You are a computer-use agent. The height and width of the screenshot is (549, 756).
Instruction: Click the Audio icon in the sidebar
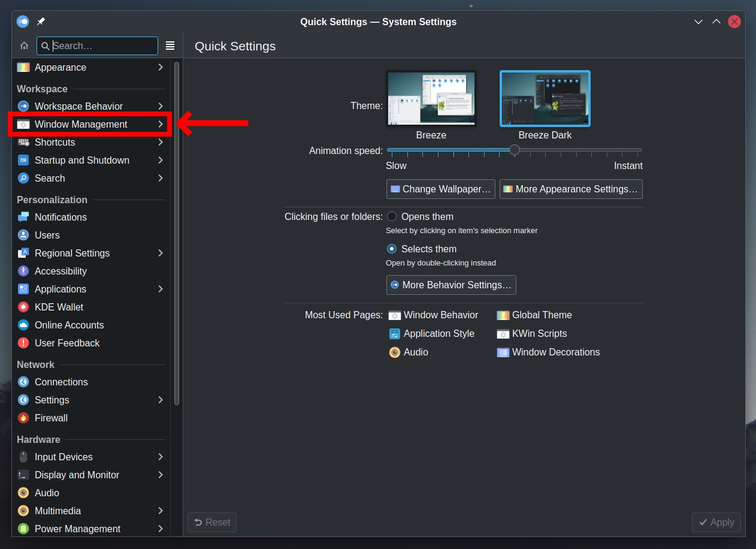click(x=23, y=493)
